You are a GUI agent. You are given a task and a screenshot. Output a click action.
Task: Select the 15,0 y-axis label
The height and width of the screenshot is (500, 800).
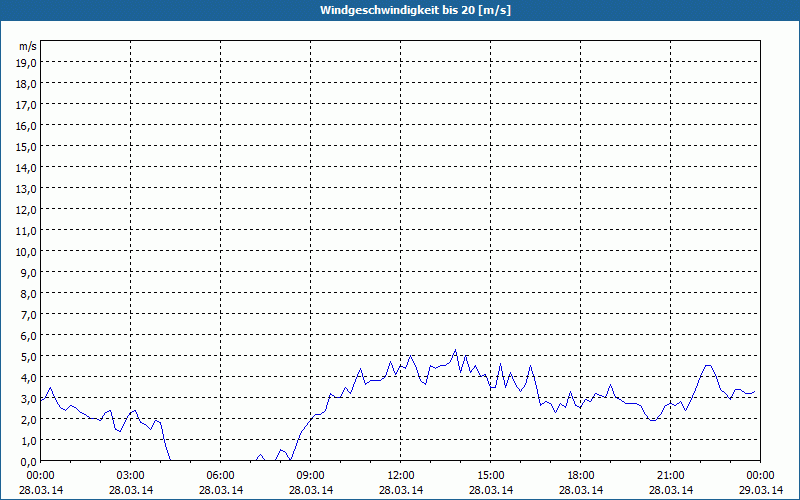click(26, 146)
